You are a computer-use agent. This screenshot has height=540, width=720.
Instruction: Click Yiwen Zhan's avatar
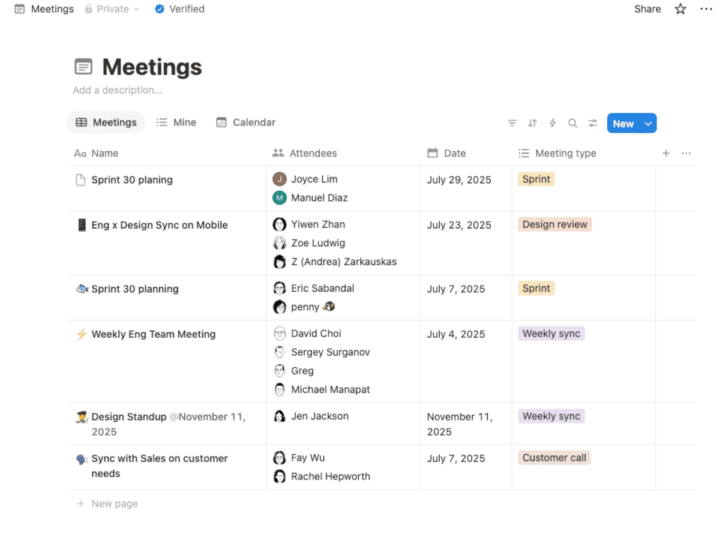coord(279,225)
